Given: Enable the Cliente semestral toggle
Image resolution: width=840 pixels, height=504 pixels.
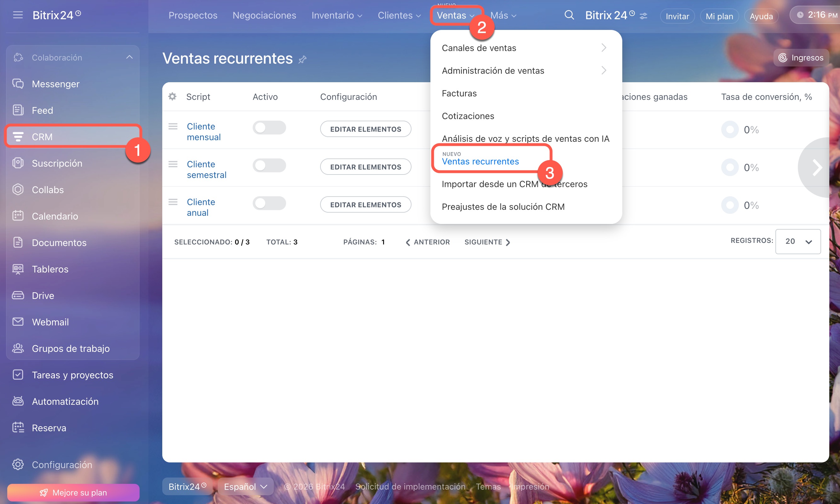Looking at the screenshot, I should [x=269, y=165].
